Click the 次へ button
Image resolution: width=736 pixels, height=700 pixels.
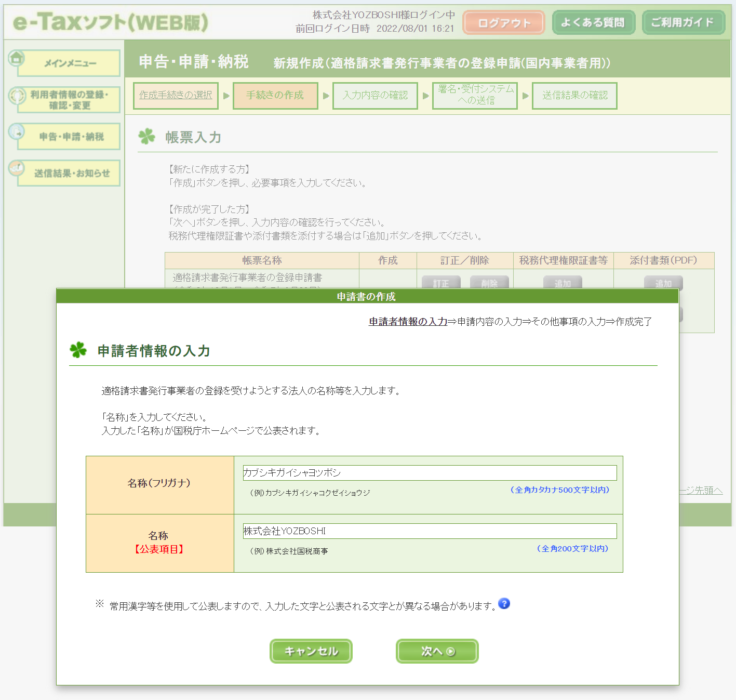437,651
